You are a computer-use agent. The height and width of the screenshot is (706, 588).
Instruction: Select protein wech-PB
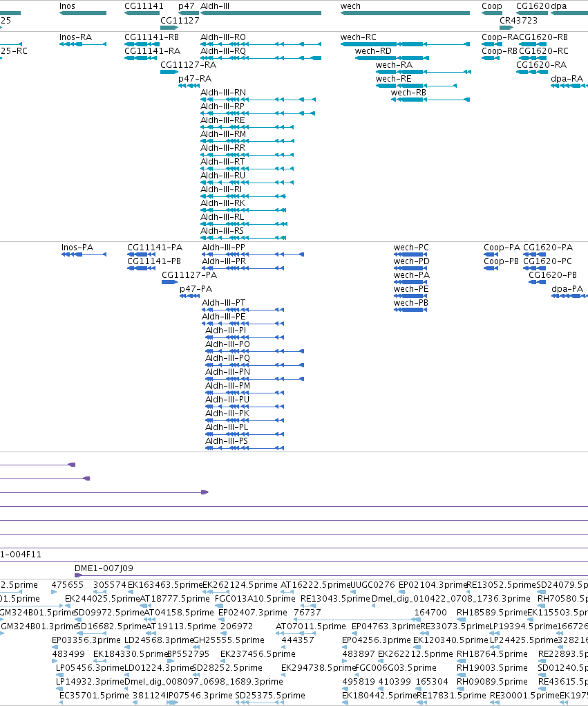(x=410, y=310)
